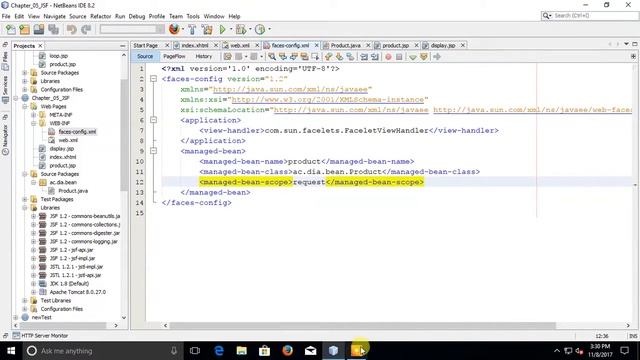Open Microsoft Edge from taskbar
Screen dimensions: 640x360
coord(219,350)
